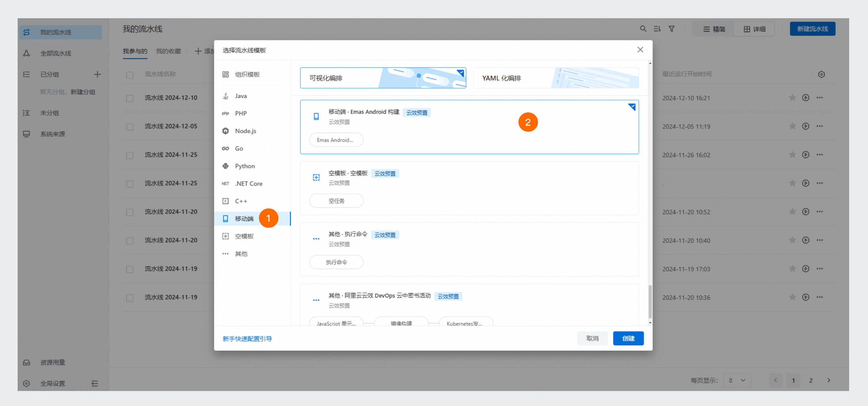Click the 组织模板 icon in sidebar

[225, 74]
